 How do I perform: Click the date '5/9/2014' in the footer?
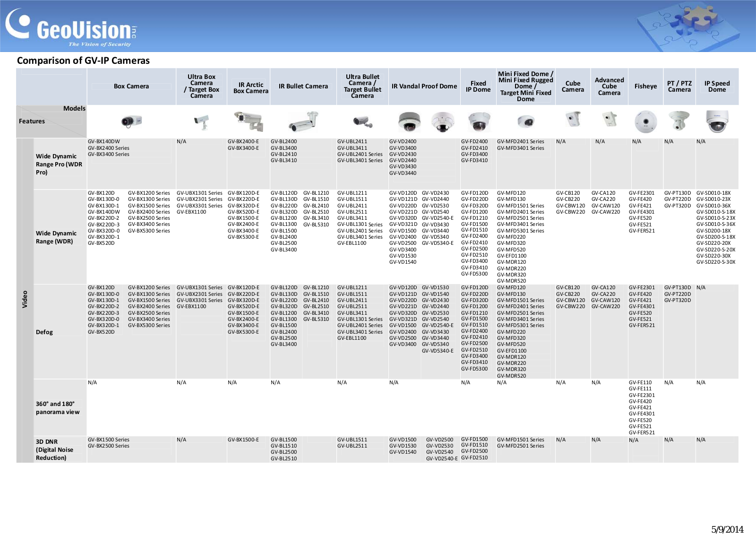tap(728, 529)
